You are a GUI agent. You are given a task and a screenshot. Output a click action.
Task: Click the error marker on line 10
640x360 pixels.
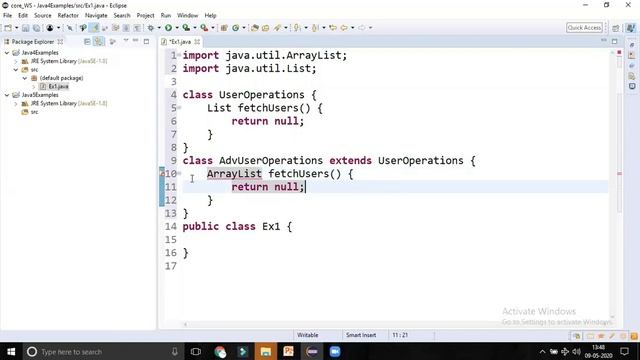pyautogui.click(x=162, y=173)
